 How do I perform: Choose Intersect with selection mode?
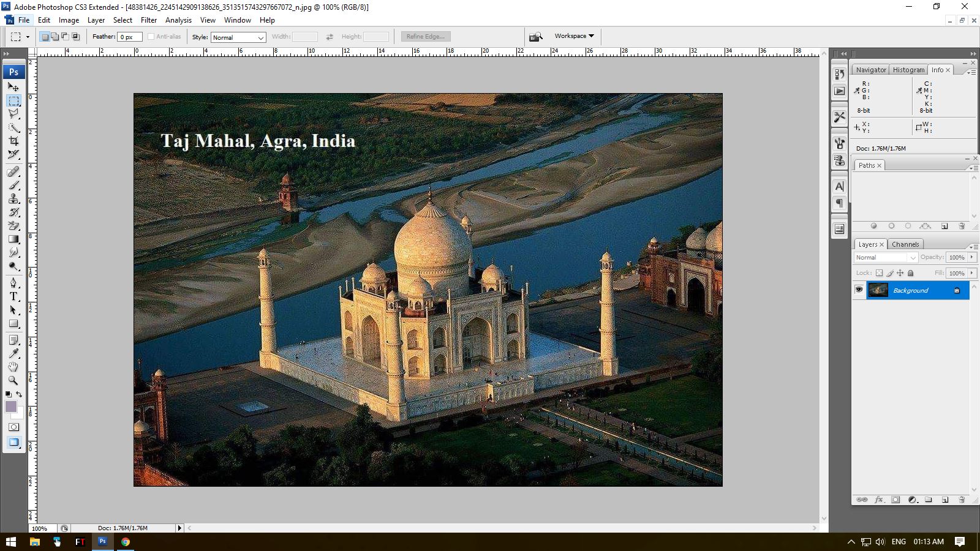tap(76, 37)
